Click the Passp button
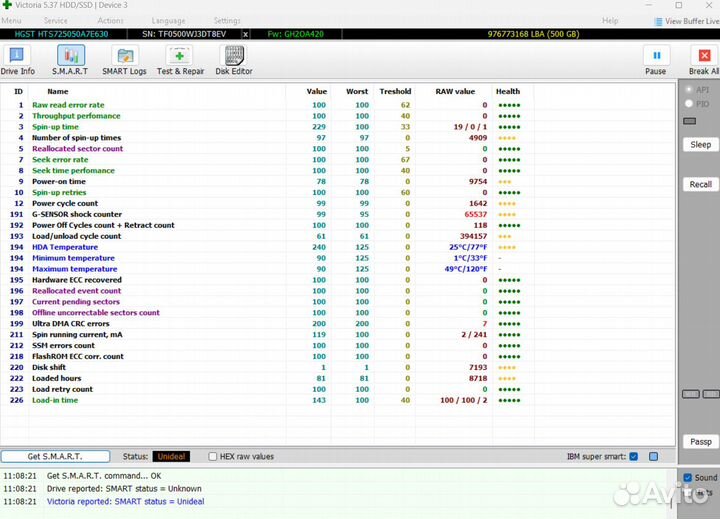This screenshot has width=720, height=519. (x=701, y=442)
